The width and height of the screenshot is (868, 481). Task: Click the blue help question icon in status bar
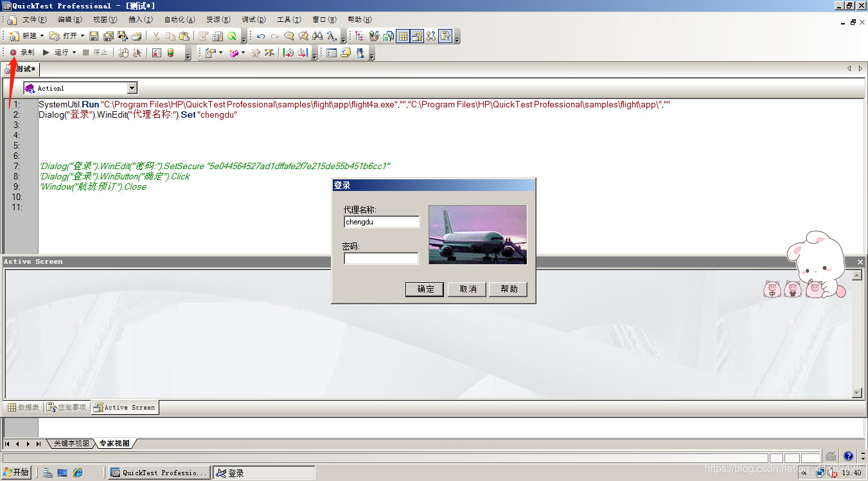click(848, 456)
